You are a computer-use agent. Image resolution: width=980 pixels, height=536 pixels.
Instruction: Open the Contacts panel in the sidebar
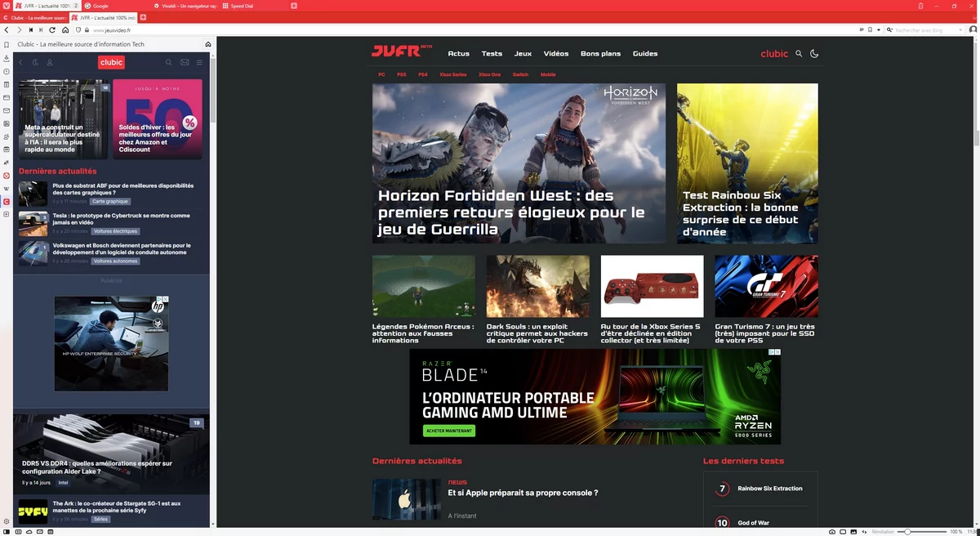click(x=7, y=136)
